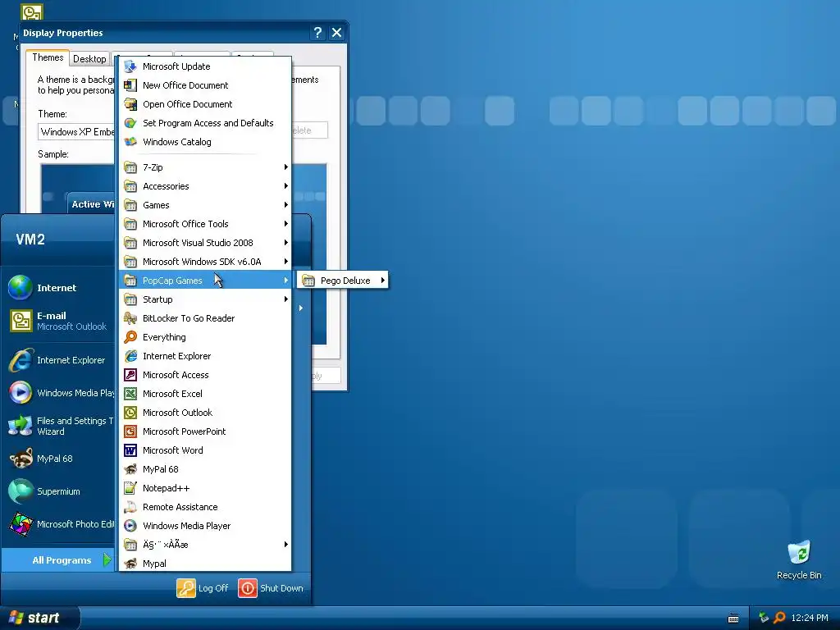Screen dimensions: 840x630
Task: Expand the Startup folder
Action: tap(205, 299)
